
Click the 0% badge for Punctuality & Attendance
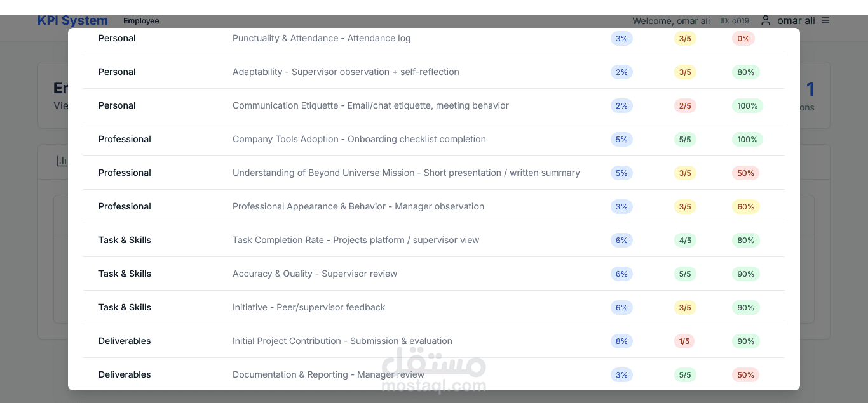tap(743, 39)
